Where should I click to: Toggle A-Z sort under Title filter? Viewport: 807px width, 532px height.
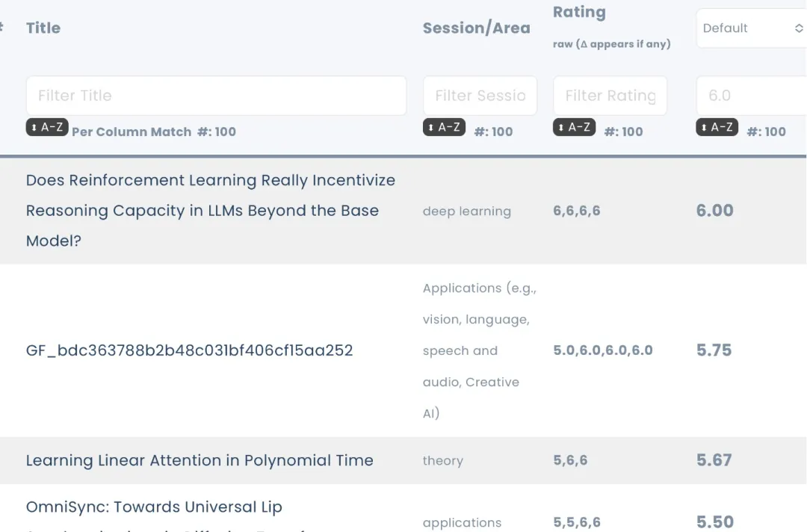[x=47, y=127]
